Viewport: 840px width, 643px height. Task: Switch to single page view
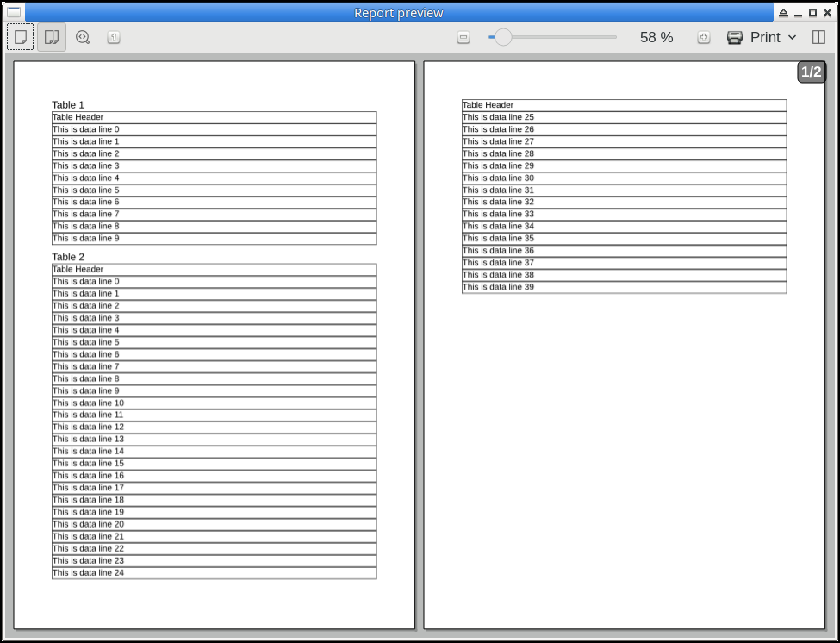pyautogui.click(x=21, y=37)
